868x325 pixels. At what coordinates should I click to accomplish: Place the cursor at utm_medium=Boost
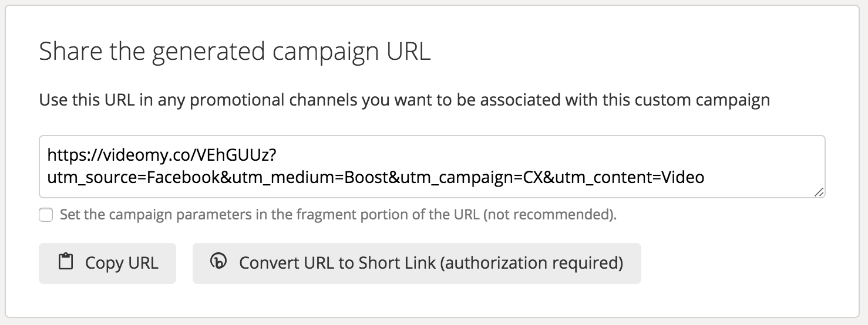click(x=308, y=177)
